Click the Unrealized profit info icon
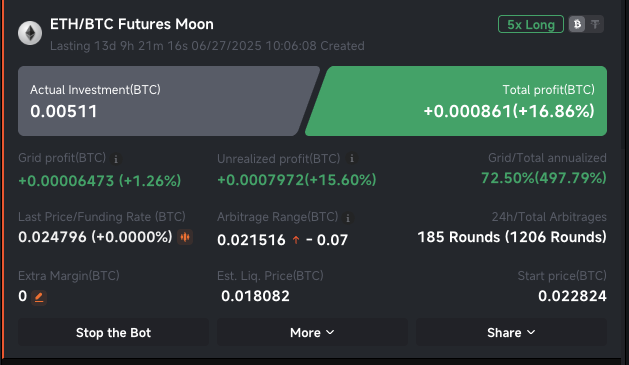Image resolution: width=629 pixels, height=365 pixels. click(352, 158)
